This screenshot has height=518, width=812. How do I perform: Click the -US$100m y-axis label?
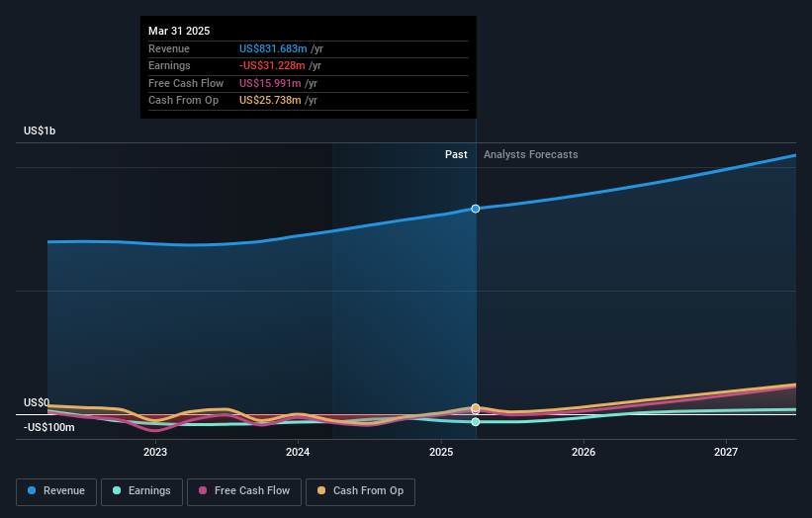click(x=49, y=427)
